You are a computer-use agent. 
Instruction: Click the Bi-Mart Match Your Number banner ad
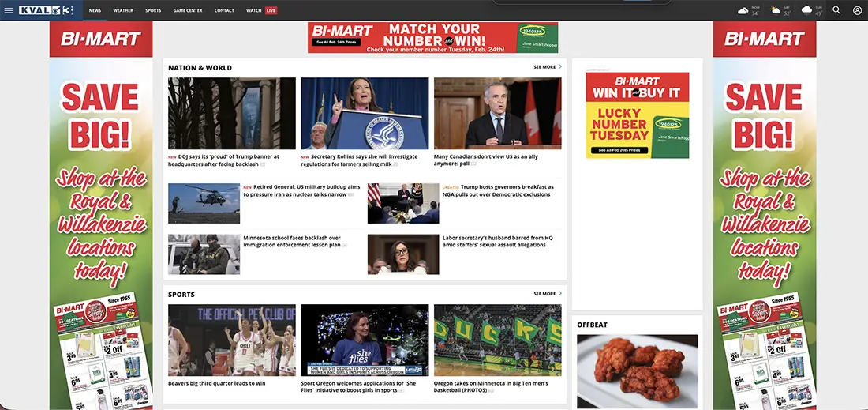[x=433, y=38]
